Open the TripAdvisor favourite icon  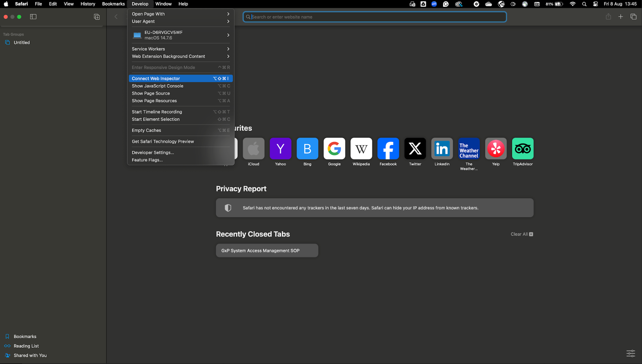(523, 149)
